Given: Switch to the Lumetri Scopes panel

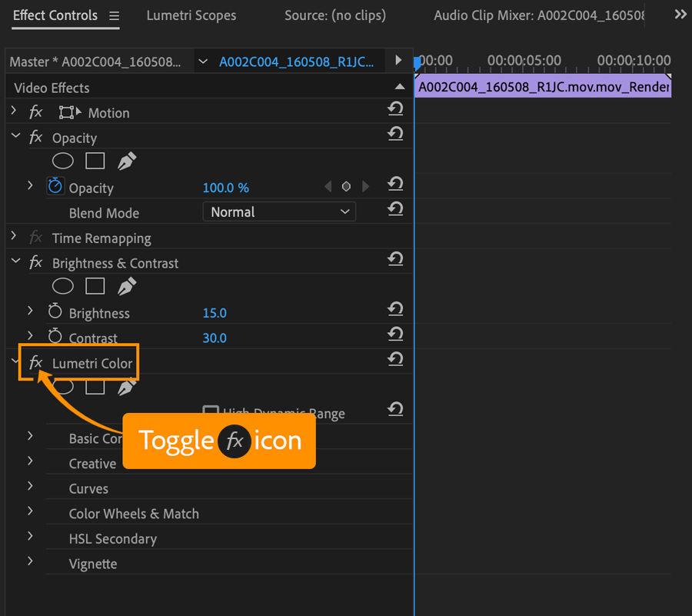Looking at the screenshot, I should (191, 15).
